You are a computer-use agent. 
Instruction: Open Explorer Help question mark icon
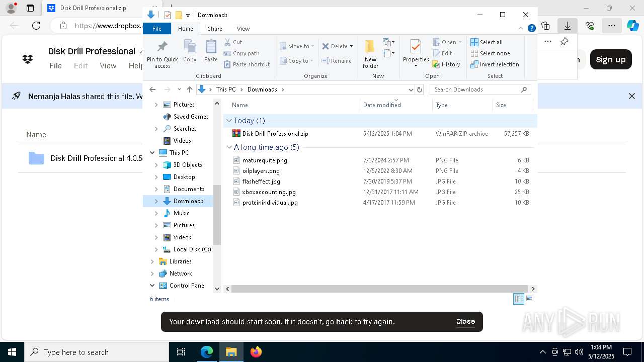[531, 29]
